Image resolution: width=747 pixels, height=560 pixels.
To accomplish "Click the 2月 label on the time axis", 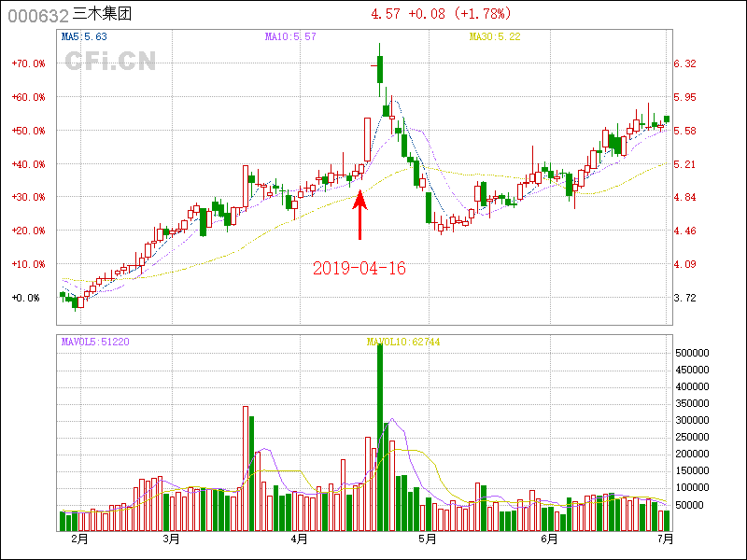I will (79, 539).
